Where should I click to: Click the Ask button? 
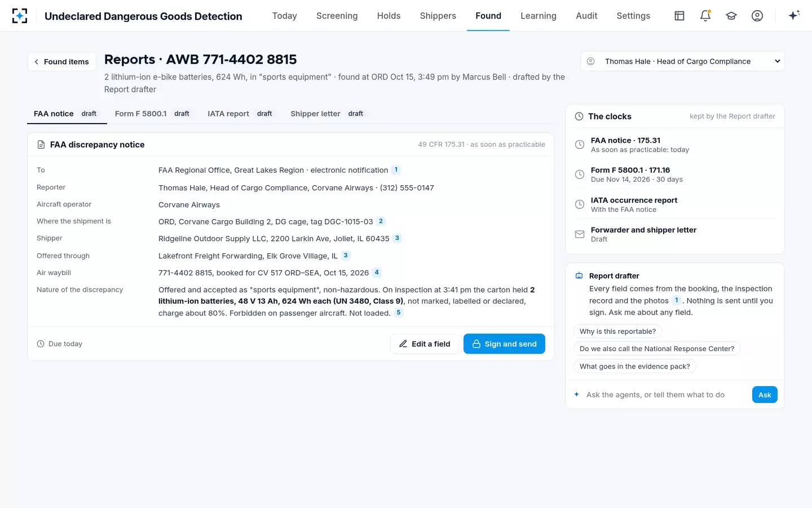point(765,395)
